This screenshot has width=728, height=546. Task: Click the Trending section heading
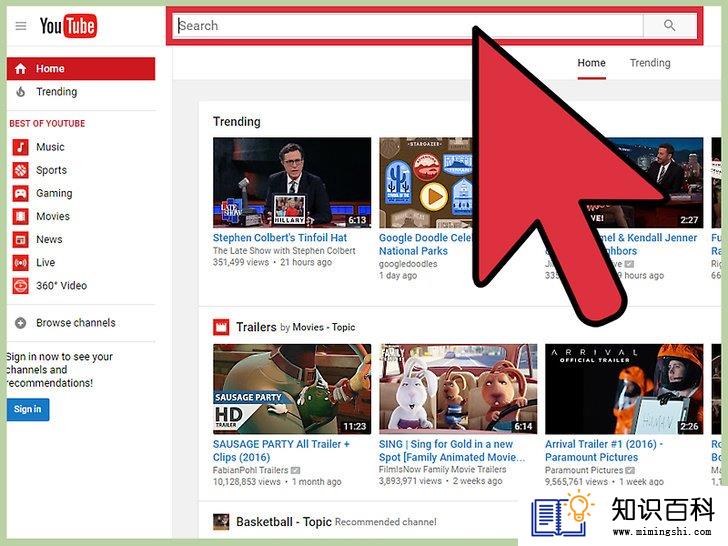click(x=237, y=122)
